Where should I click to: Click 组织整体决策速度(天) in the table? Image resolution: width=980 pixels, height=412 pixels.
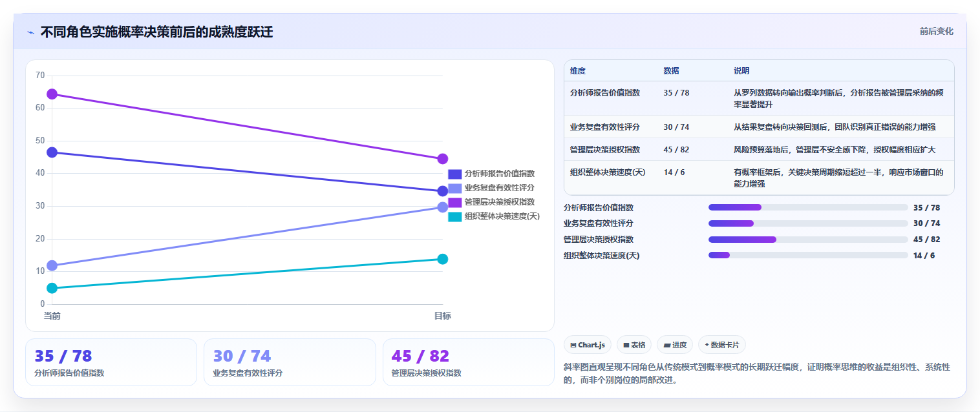[x=608, y=172]
